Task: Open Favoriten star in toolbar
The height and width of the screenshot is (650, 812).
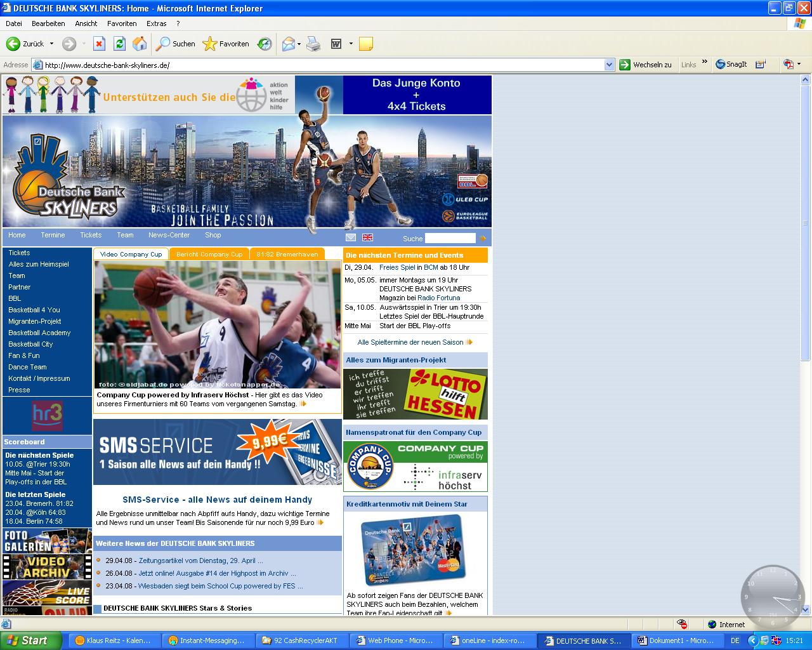Action: pyautogui.click(x=226, y=44)
